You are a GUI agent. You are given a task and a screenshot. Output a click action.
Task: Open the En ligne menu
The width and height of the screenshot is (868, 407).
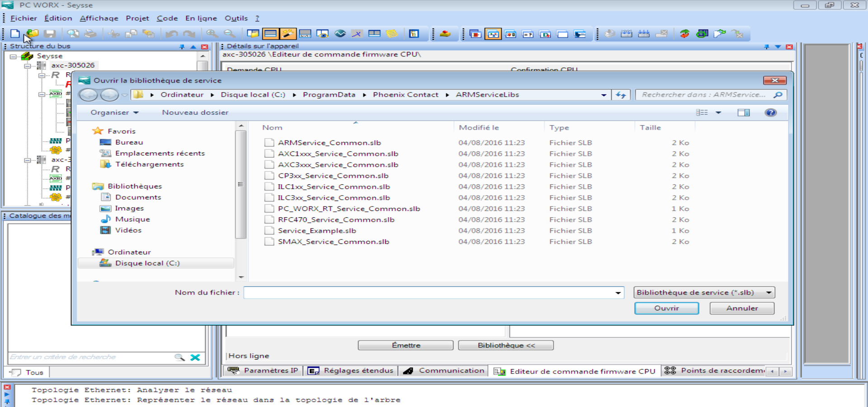point(201,18)
